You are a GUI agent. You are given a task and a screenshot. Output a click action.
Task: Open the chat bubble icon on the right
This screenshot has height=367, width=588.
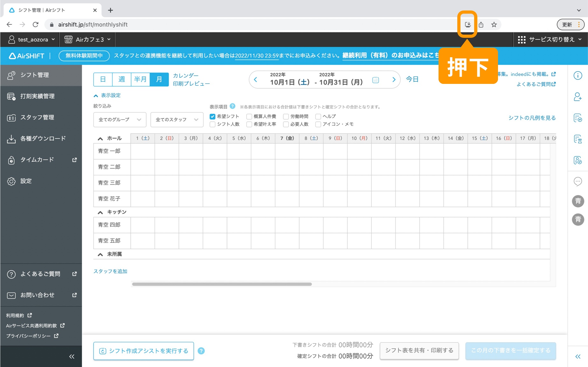coord(578,181)
